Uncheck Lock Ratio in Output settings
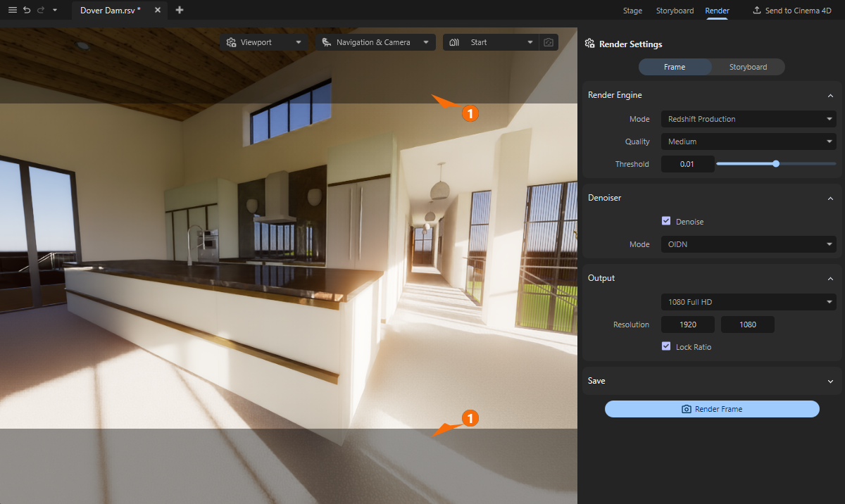845x504 pixels. 666,346
